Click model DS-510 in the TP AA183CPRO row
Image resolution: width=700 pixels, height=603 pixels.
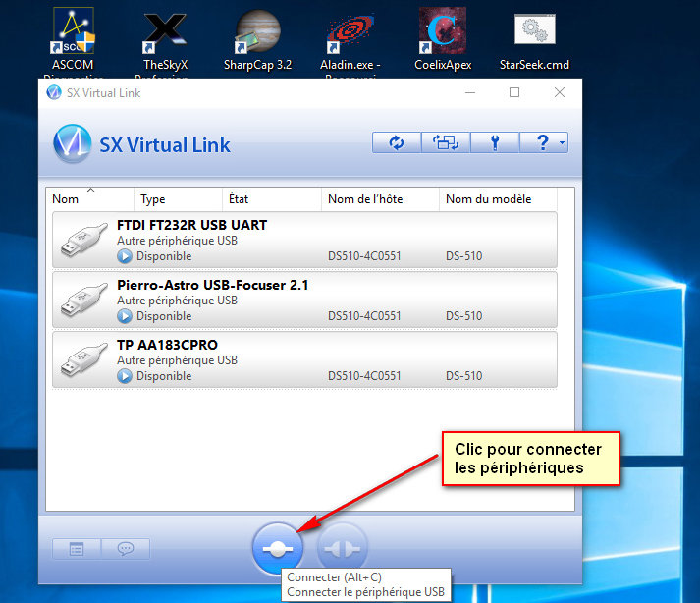463,376
